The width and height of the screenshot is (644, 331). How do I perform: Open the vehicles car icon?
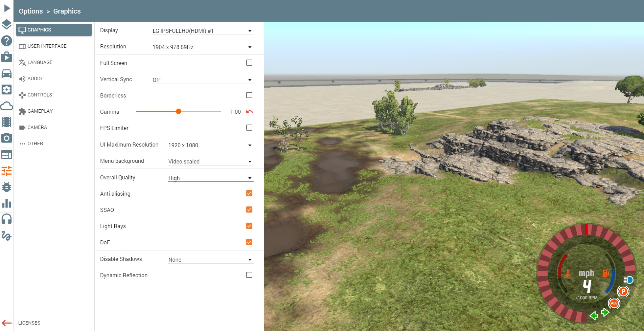pyautogui.click(x=7, y=73)
